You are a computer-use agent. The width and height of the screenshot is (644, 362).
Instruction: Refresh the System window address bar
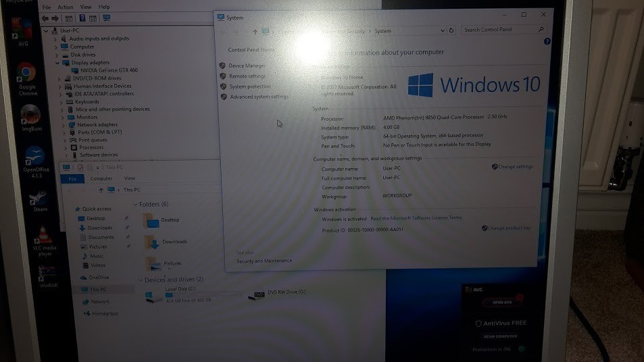(x=451, y=30)
